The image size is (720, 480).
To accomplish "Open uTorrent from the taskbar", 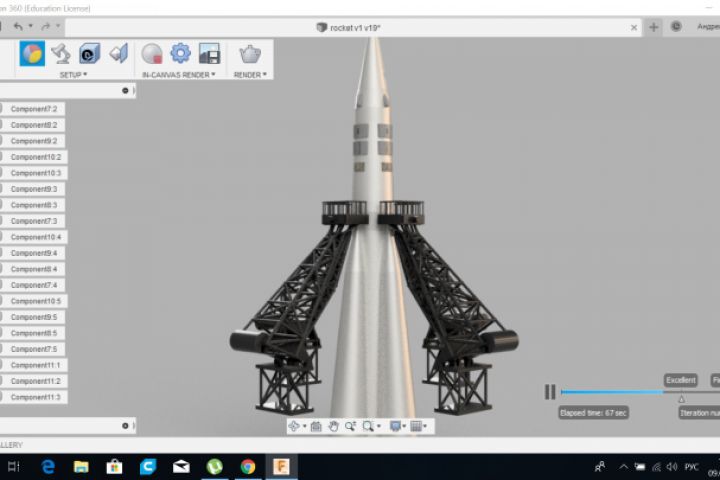I will coord(214,467).
